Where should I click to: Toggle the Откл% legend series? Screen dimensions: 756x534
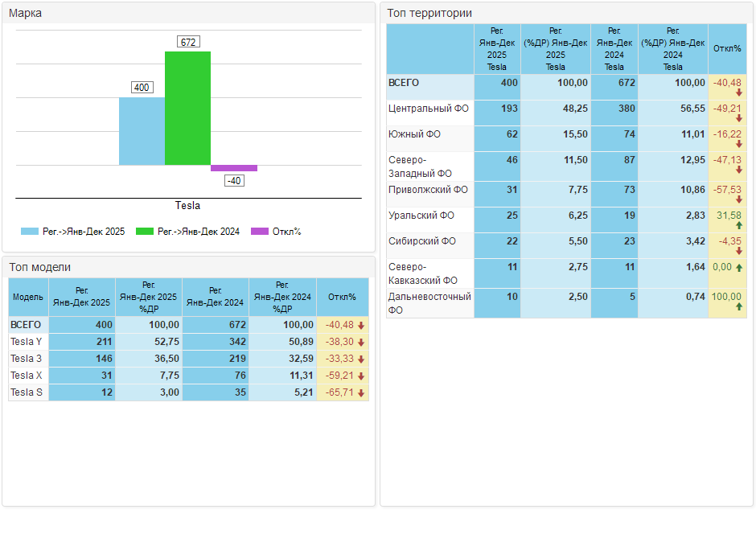coord(276,232)
